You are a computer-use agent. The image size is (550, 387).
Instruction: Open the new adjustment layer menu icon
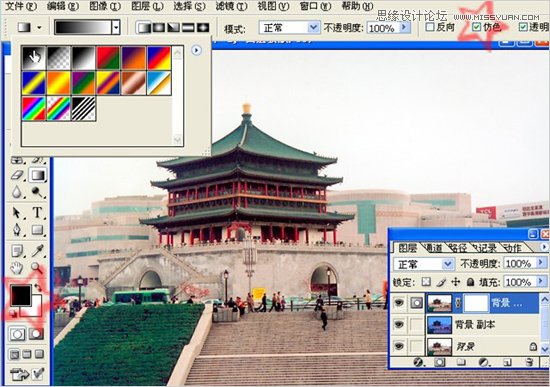[x=484, y=362]
